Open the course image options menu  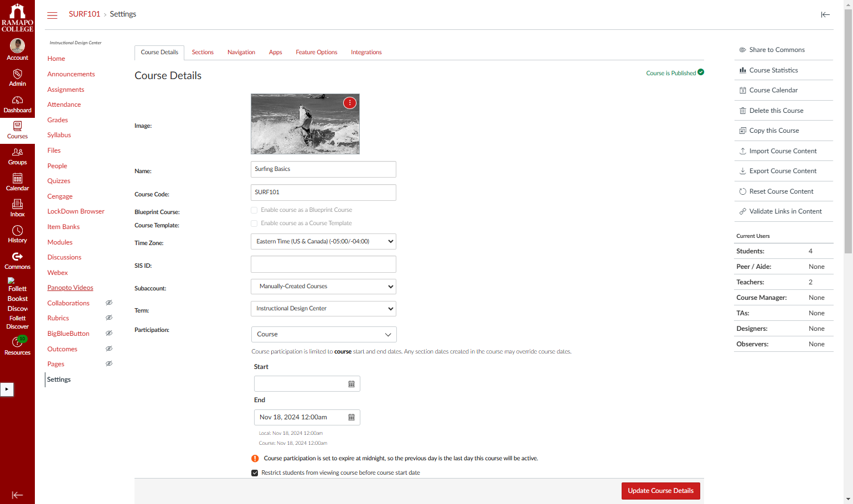350,103
